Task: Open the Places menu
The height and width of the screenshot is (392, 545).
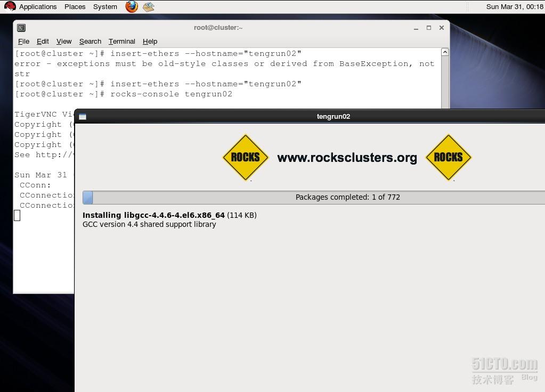Action: pos(75,6)
